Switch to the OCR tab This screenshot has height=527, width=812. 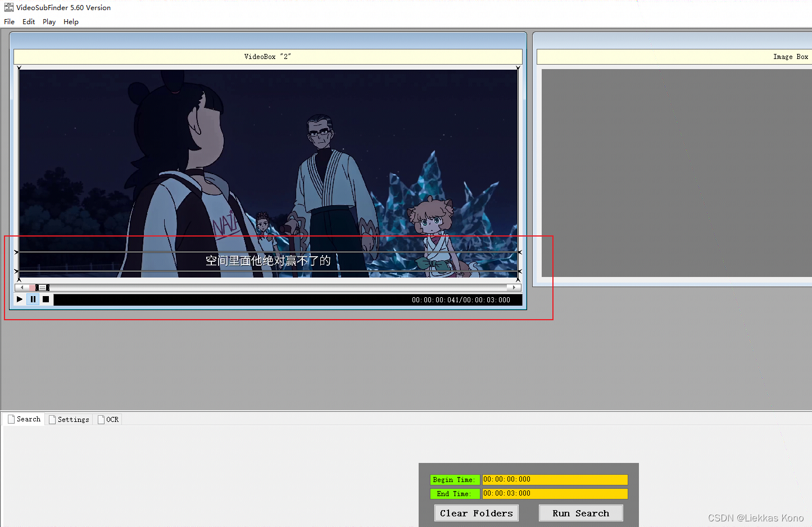tap(108, 420)
